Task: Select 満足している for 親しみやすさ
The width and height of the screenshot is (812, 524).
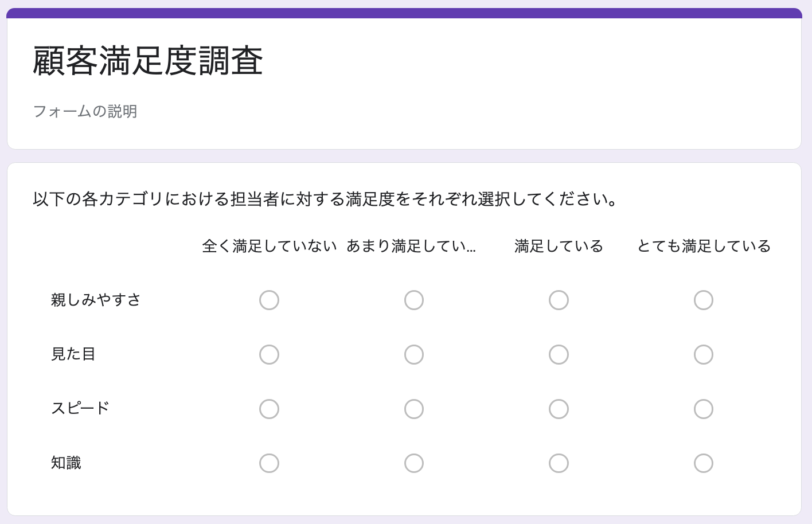Action: pyautogui.click(x=559, y=300)
